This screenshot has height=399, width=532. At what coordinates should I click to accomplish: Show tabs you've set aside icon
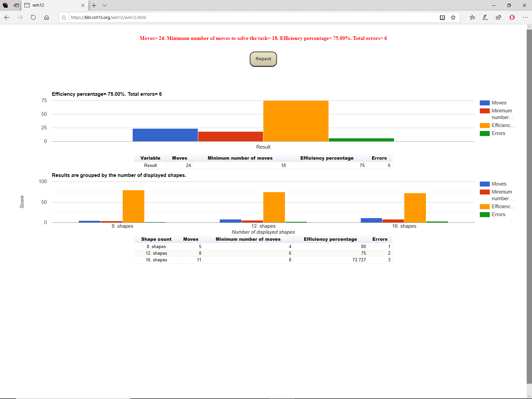point(5,5)
